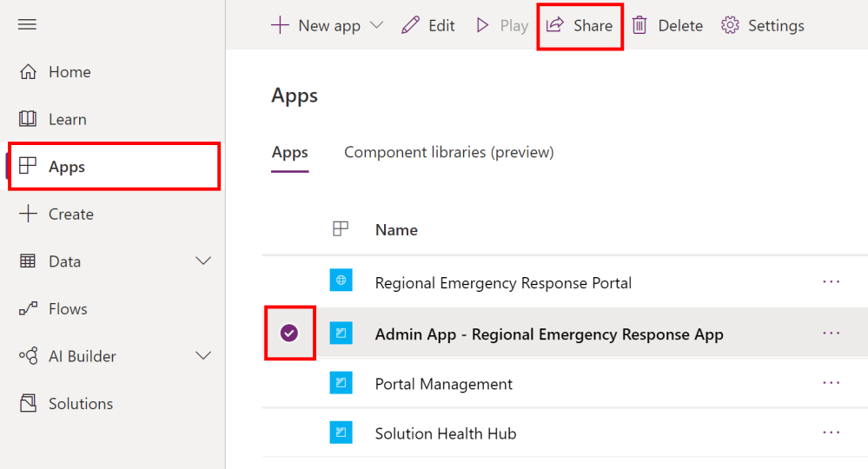This screenshot has height=469, width=868.
Task: Click the Portal Management app icon
Action: 341,383
